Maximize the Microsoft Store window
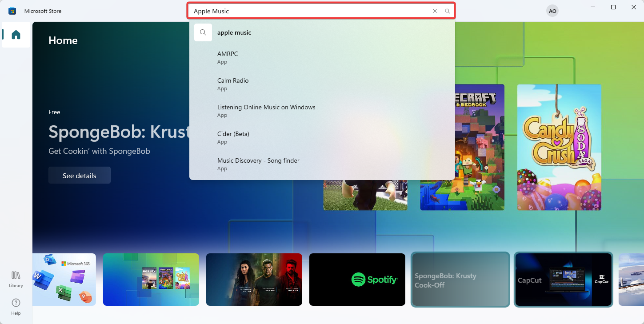Screen dimensions: 644x324 click(613, 7)
